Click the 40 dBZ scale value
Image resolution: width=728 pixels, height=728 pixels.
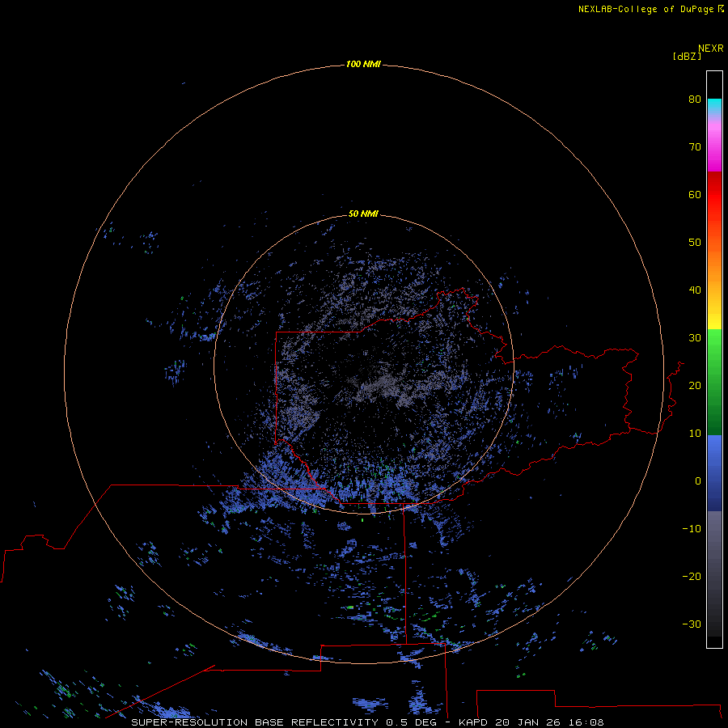[x=695, y=290]
